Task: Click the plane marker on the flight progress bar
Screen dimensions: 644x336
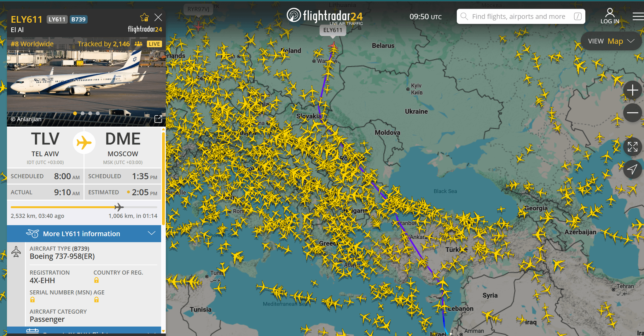Action: point(119,207)
